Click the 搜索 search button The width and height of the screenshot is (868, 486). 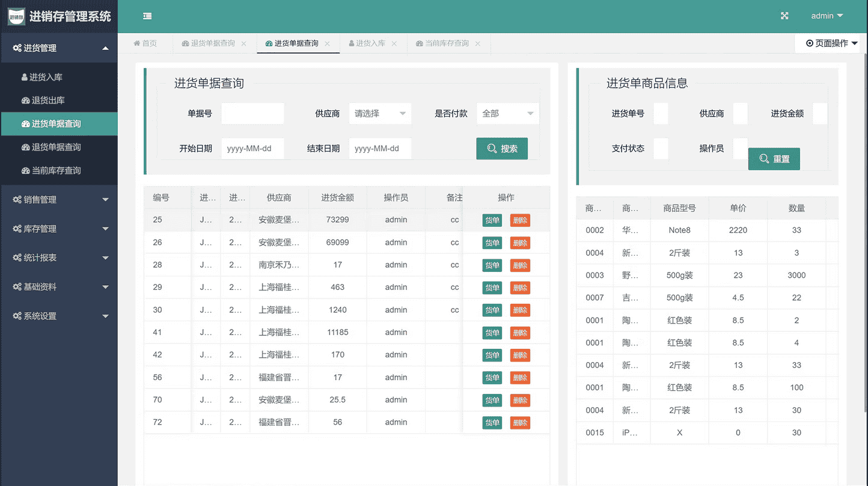click(502, 149)
